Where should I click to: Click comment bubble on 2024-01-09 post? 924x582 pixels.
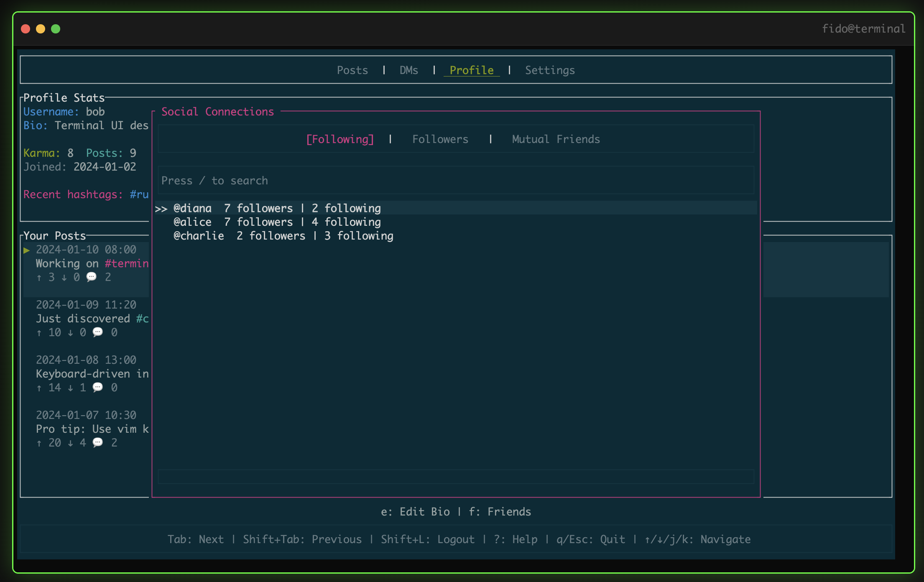[97, 332]
